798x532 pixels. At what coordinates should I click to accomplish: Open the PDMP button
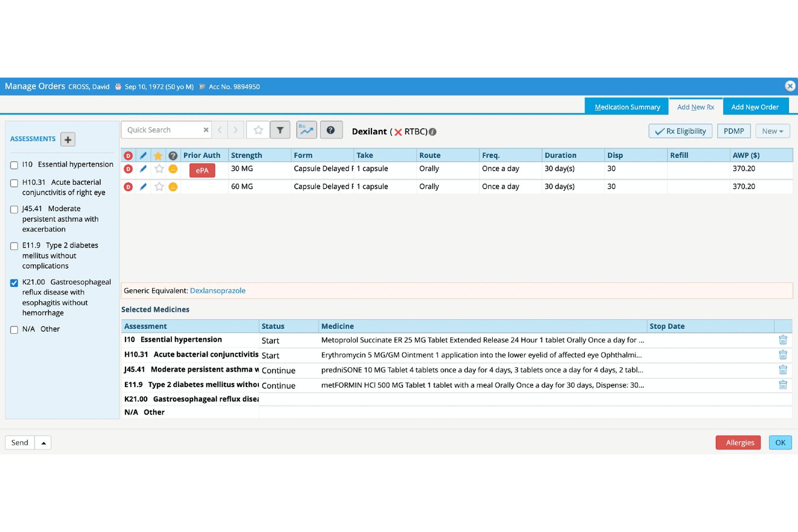click(734, 131)
